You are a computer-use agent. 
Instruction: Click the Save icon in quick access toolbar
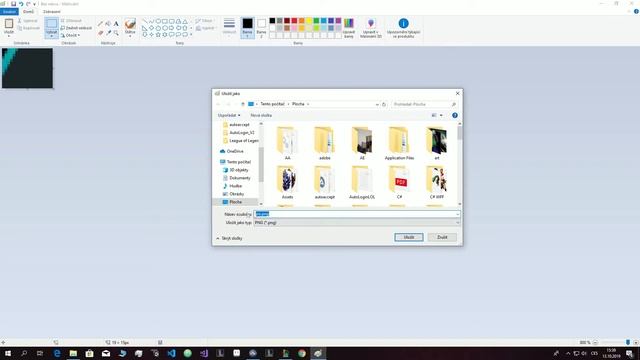pyautogui.click(x=13, y=4)
